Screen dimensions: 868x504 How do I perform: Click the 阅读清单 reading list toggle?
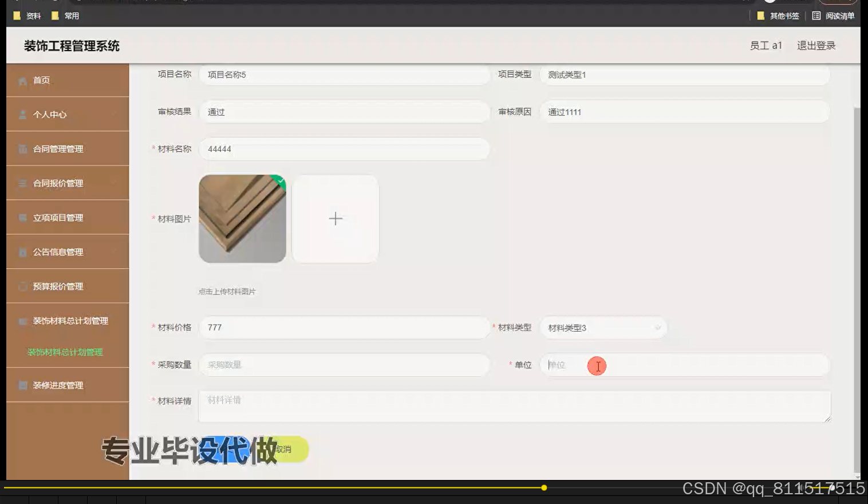834,15
